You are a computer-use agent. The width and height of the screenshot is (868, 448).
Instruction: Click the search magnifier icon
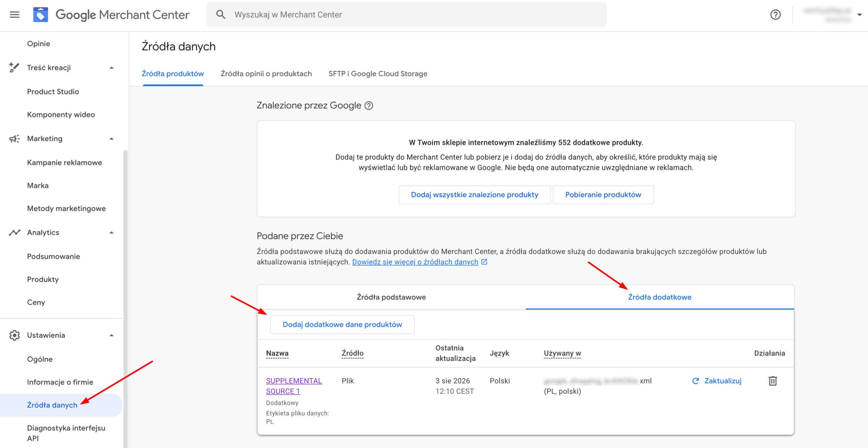pyautogui.click(x=221, y=15)
